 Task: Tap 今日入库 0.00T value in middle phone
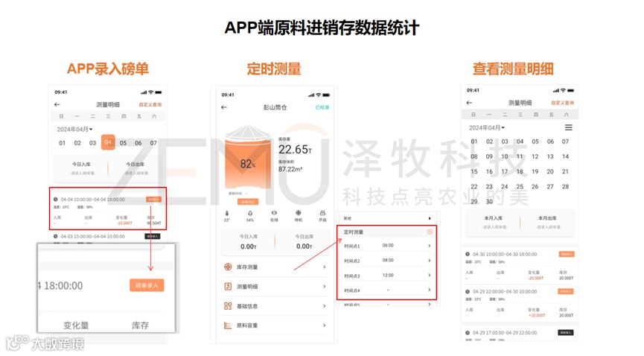(x=249, y=247)
